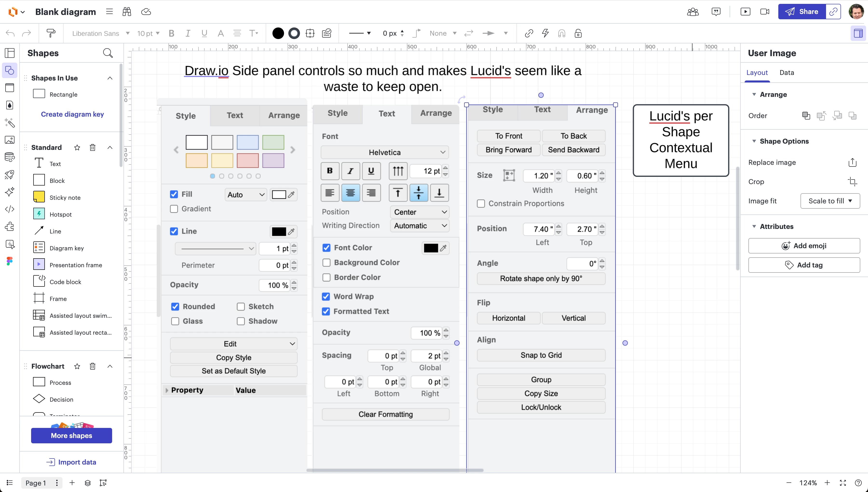Open the Writing Direction dropdown
This screenshot has width=868, height=492.
(x=420, y=225)
